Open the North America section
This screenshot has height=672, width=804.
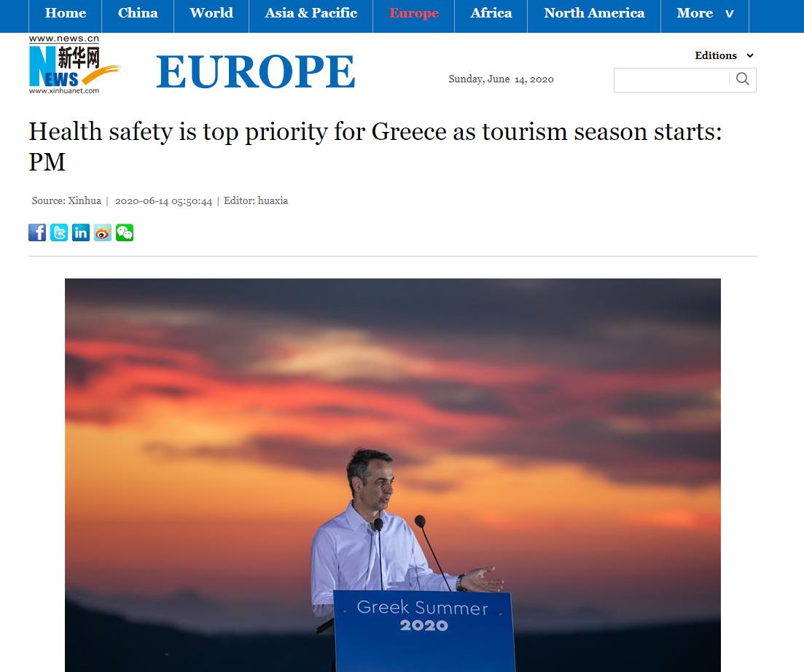click(594, 13)
